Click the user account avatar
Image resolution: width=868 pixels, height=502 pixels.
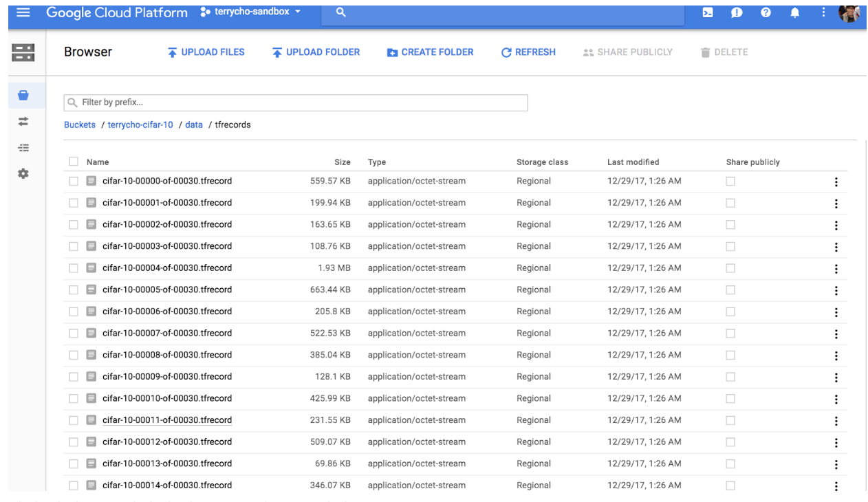coord(849,12)
